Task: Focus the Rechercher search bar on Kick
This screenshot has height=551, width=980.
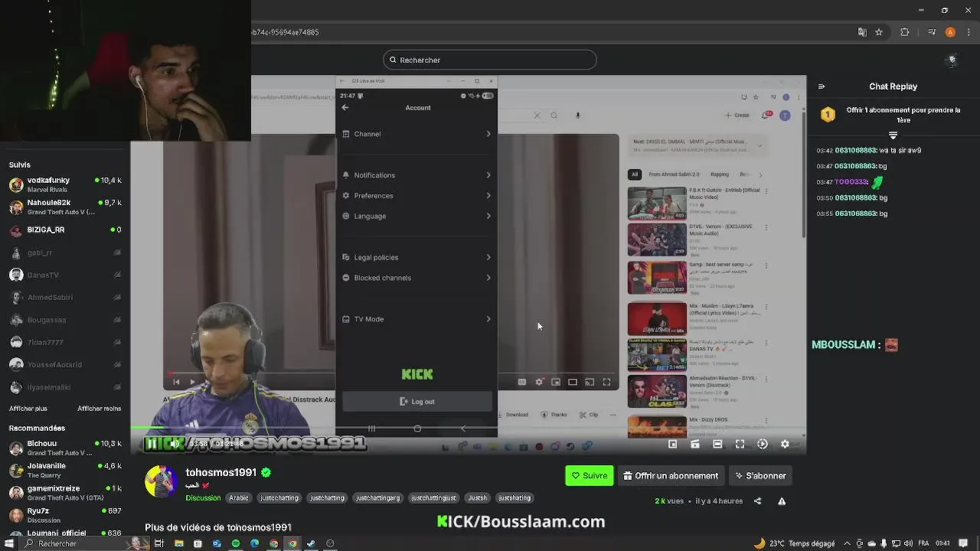Action: (489, 60)
